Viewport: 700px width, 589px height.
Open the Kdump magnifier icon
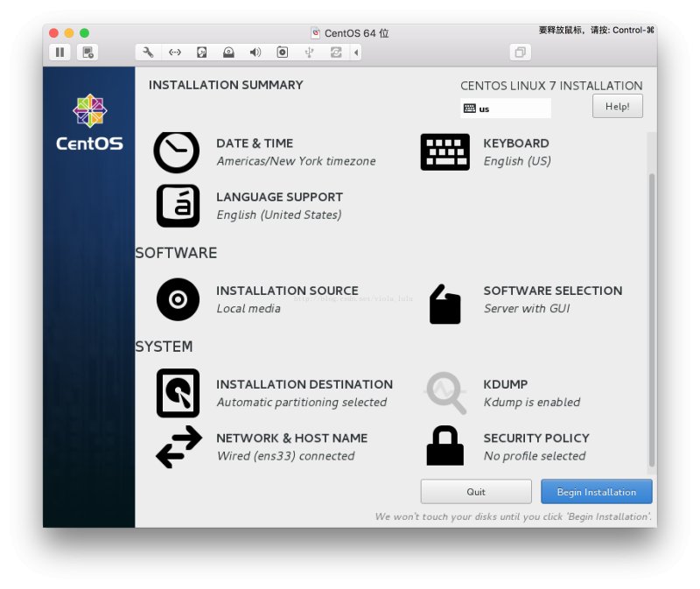pyautogui.click(x=446, y=393)
